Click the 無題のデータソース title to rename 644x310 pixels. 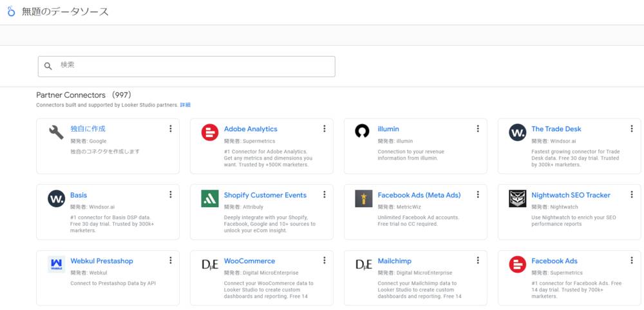[x=65, y=12]
